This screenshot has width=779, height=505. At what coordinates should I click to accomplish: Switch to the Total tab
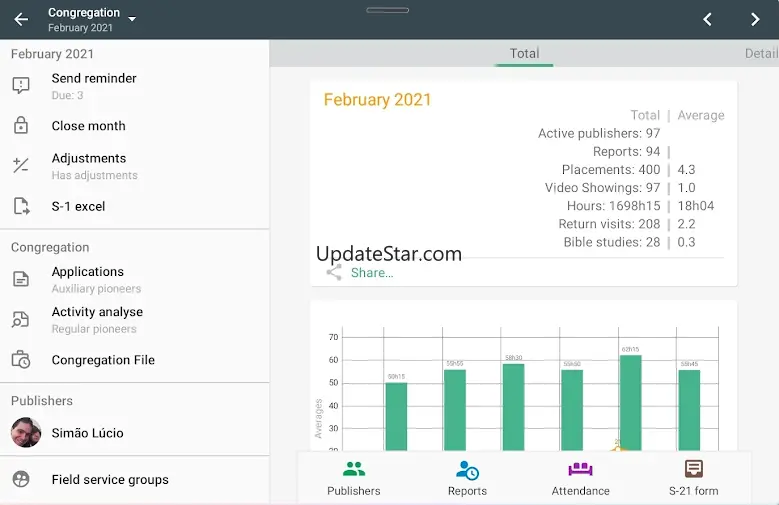point(524,53)
